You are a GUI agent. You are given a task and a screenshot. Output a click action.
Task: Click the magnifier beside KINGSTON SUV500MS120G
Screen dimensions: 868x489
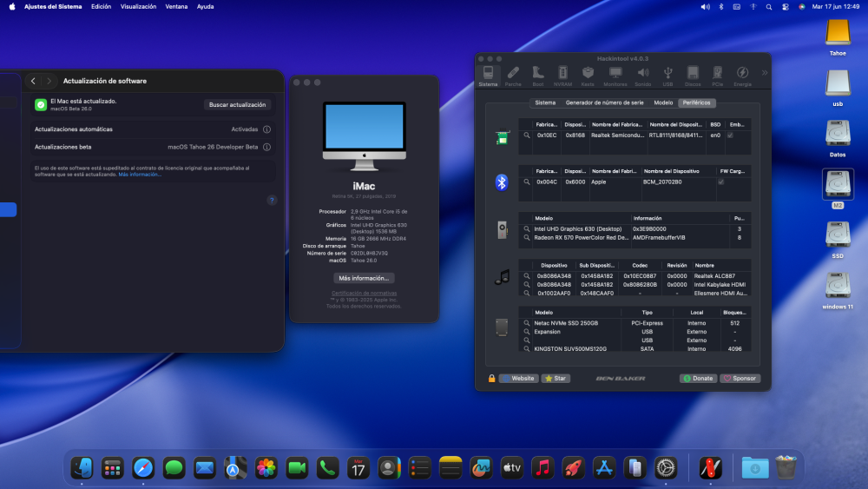(x=527, y=349)
